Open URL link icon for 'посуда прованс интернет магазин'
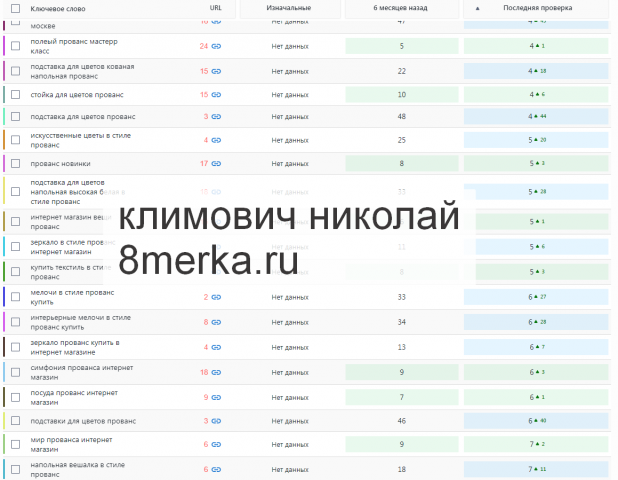 pyautogui.click(x=216, y=398)
